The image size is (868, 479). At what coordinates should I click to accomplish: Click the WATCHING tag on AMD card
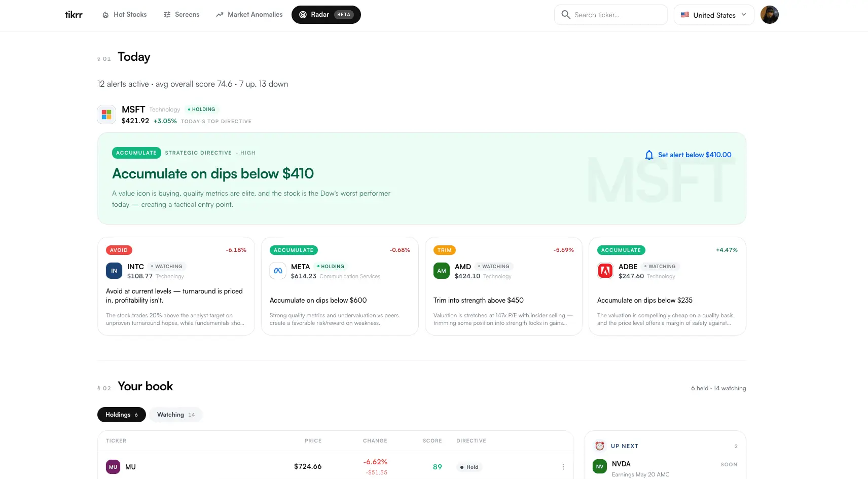[x=493, y=267]
